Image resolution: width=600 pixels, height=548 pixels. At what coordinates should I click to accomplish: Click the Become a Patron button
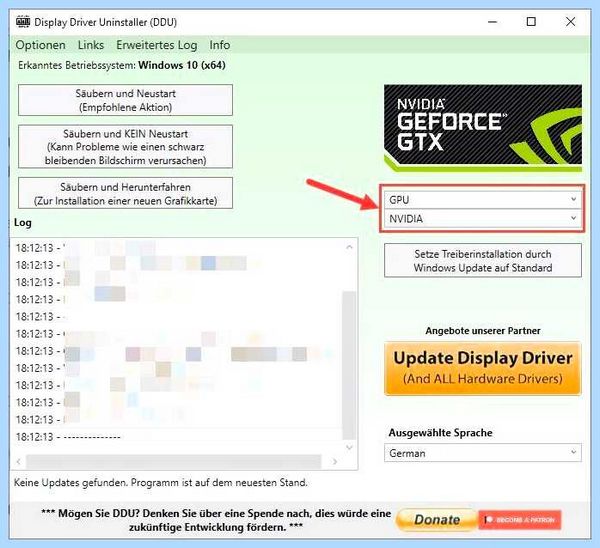click(x=520, y=520)
